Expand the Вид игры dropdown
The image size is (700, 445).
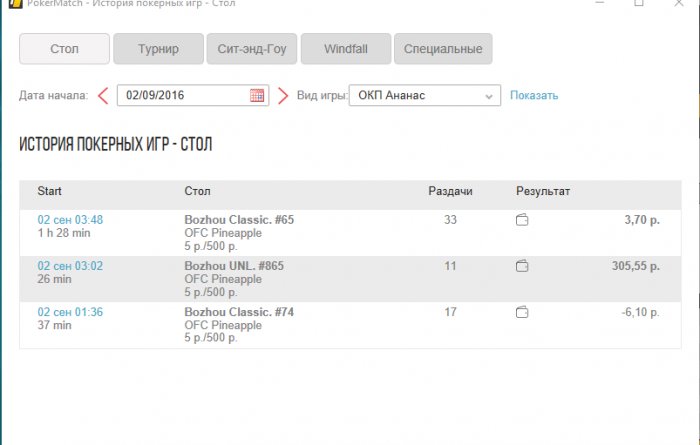pyautogui.click(x=489, y=96)
